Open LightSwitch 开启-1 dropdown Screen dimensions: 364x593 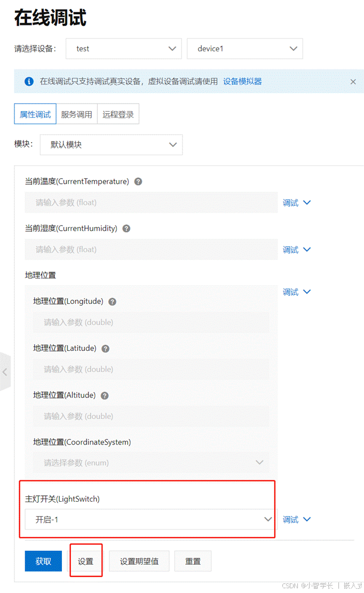[151, 519]
